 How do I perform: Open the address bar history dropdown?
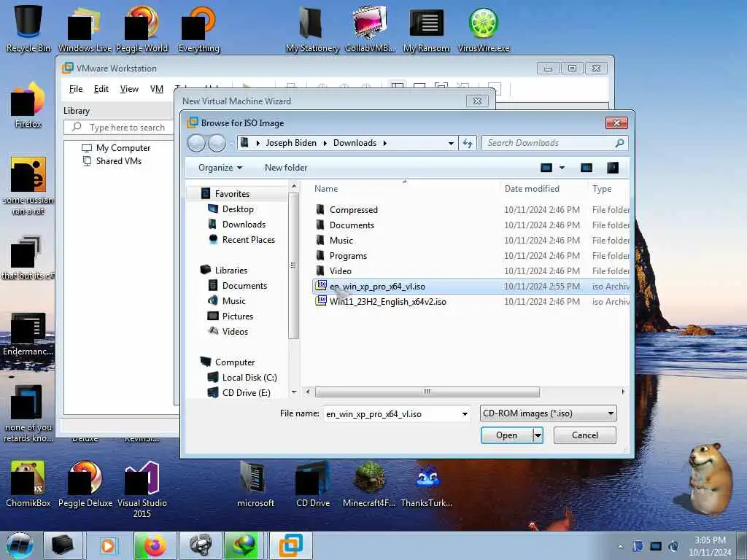coord(451,143)
